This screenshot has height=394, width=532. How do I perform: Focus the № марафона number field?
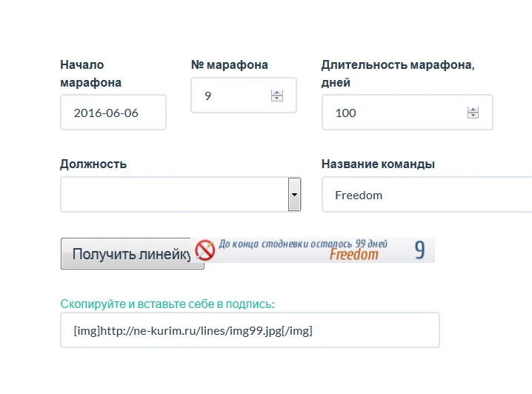[x=233, y=96]
